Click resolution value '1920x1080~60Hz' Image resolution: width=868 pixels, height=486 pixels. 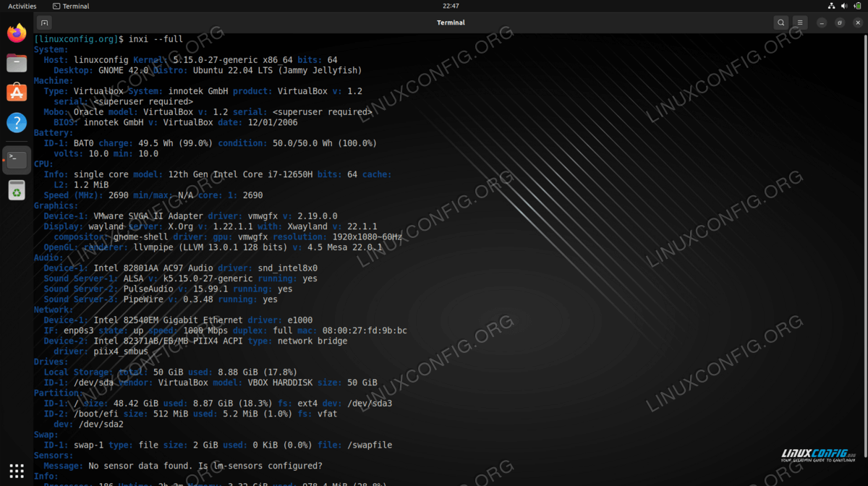click(367, 236)
